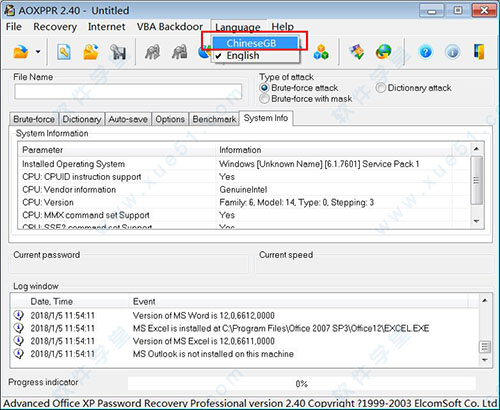Select Dictionary attack radio button
Viewport: 500px width, 410px height.
[380, 88]
